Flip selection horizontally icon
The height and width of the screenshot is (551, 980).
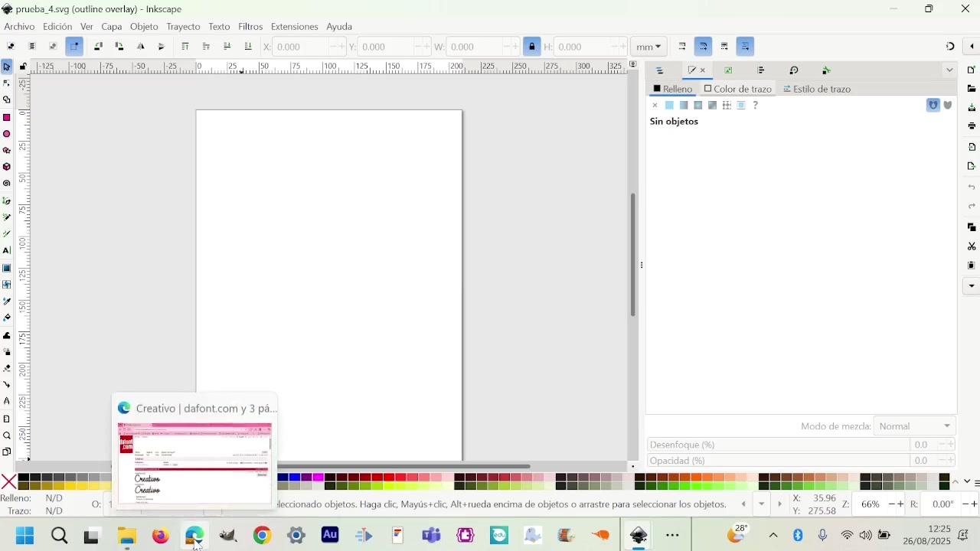point(141,47)
